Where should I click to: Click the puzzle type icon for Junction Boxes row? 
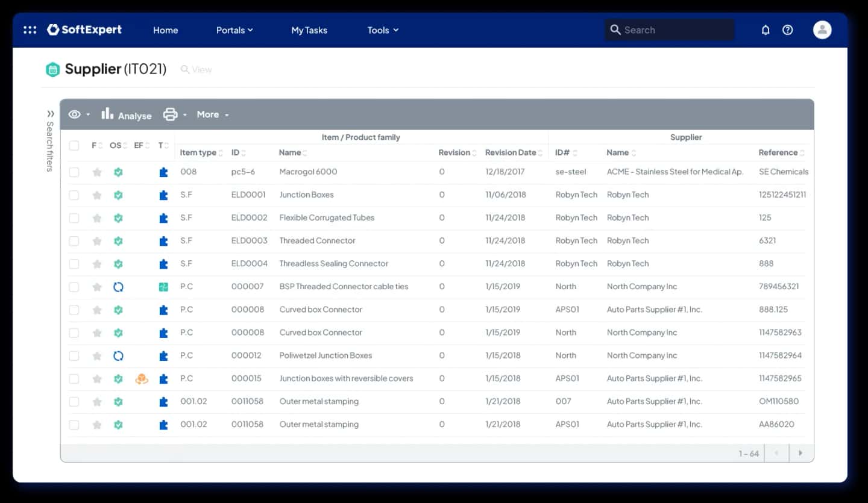[163, 195]
